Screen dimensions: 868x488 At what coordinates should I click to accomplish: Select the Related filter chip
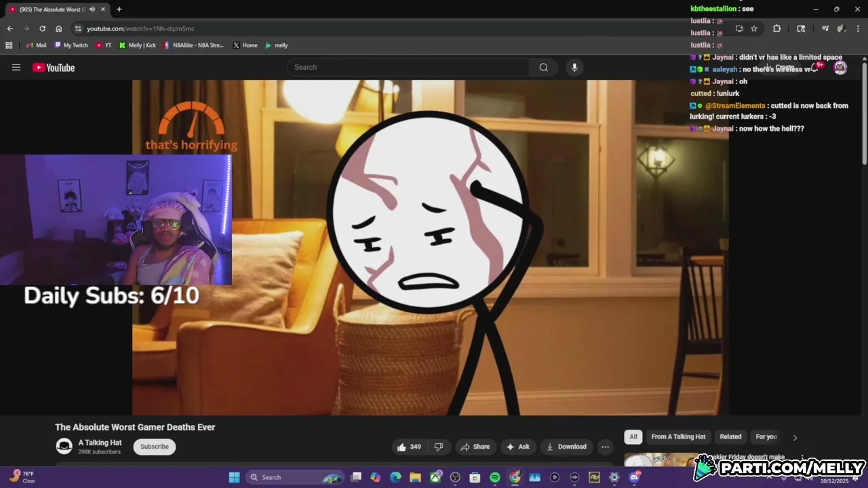click(730, 436)
